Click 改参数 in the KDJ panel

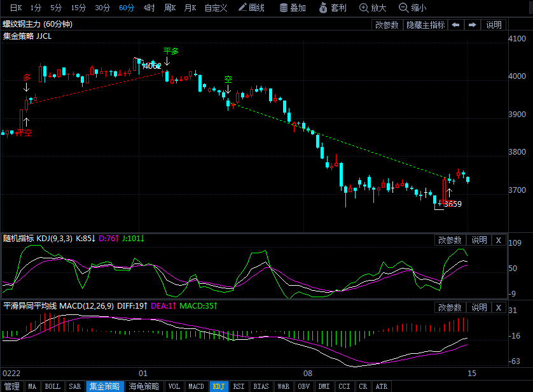point(450,240)
